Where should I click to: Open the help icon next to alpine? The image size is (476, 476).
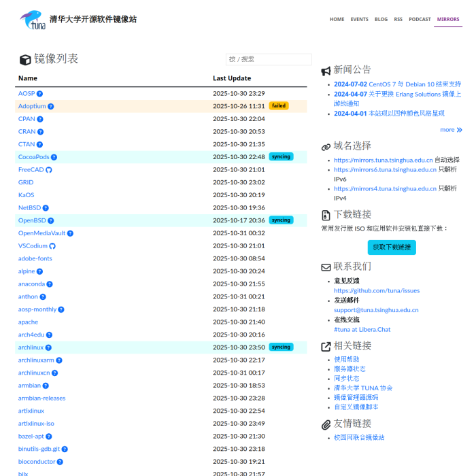tap(39, 271)
